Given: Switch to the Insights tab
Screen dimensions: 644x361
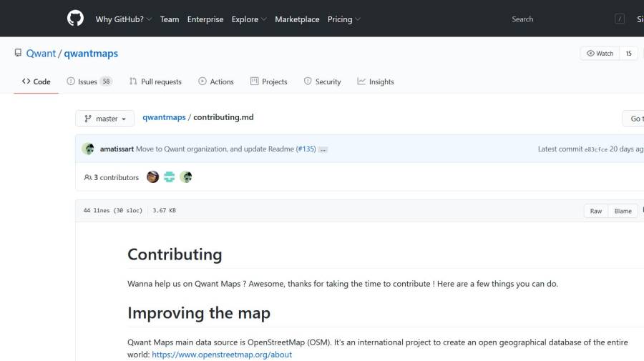Looking at the screenshot, I should pos(376,81).
